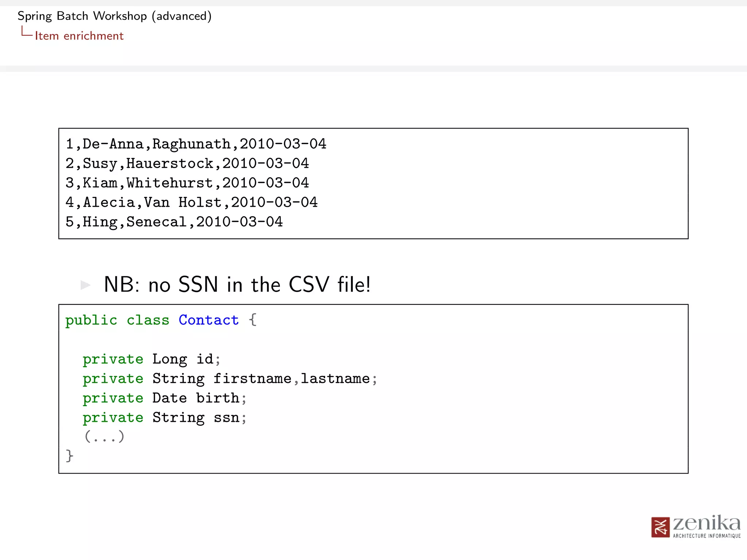Screen dimensions: 747x560
Task: Click the gray bullet triangle before NB
Action: (85, 285)
